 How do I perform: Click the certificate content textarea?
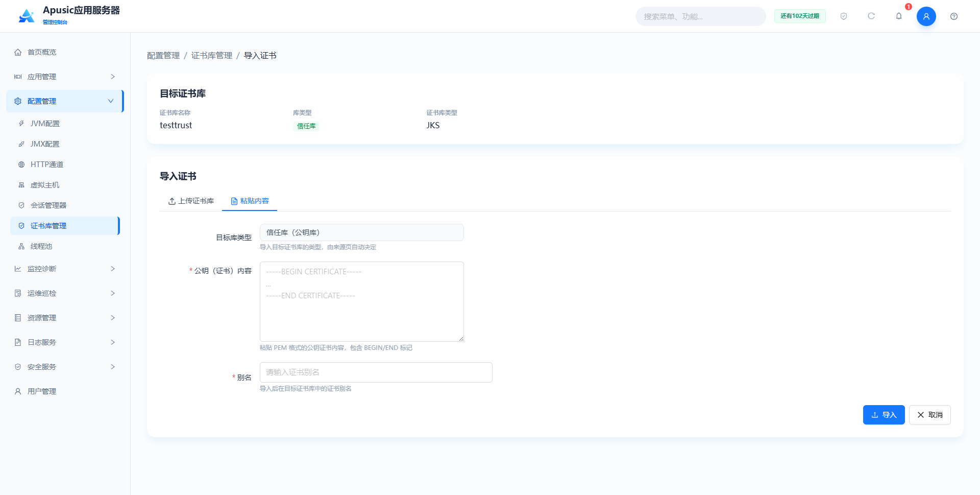point(361,301)
